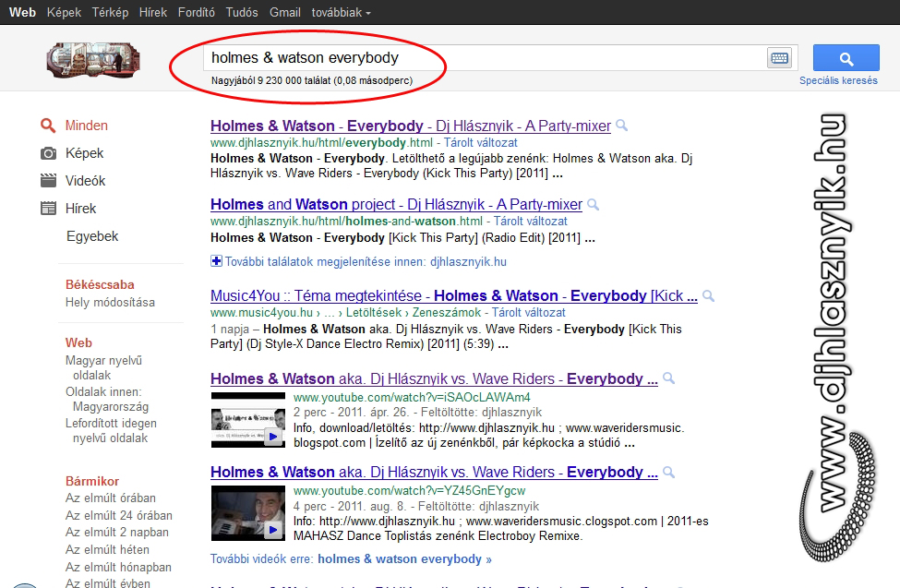Image resolution: width=900 pixels, height=588 pixels.
Task: Filter results to Az elmúlt 24 órában
Action: click(119, 516)
